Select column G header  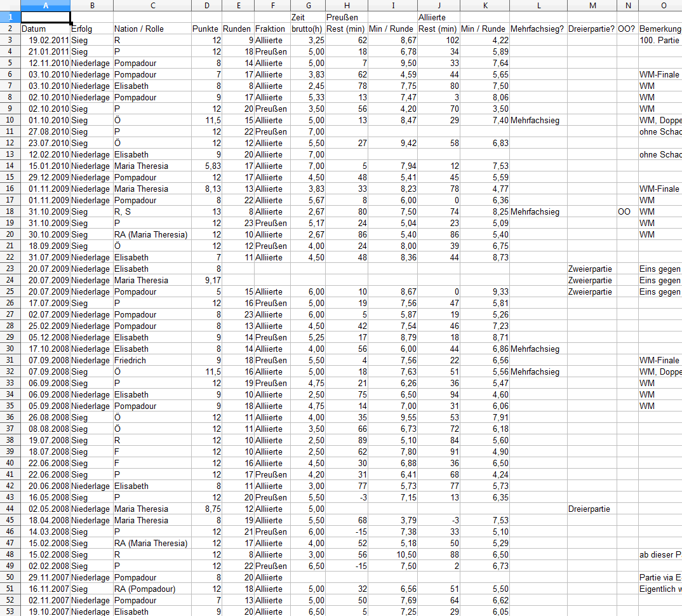coord(308,5)
